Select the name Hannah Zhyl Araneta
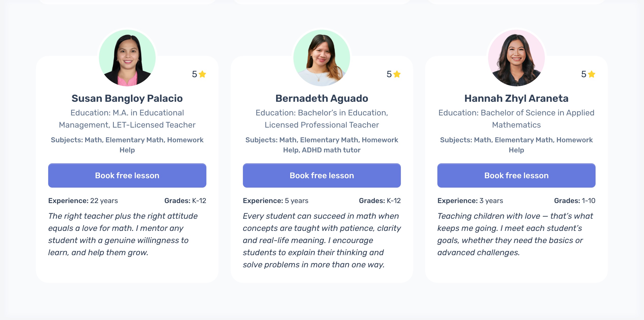 point(516,98)
